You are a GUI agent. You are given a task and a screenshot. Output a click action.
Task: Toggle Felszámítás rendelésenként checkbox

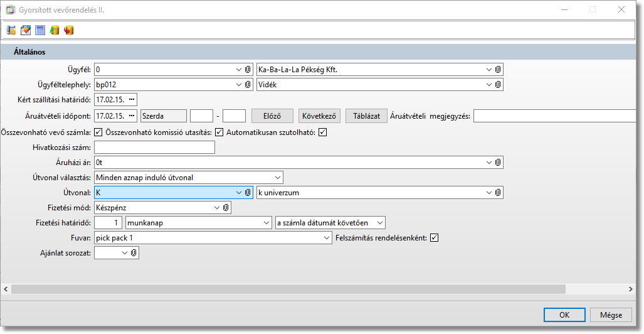point(434,238)
